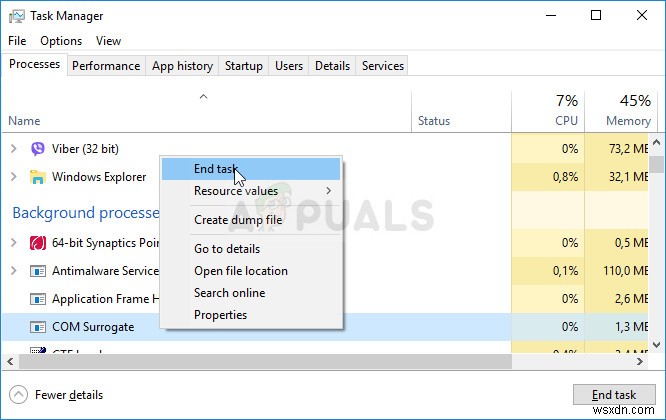Click Windows Explorer memory value 32,1 MB
666x420 pixels.
[628, 177]
